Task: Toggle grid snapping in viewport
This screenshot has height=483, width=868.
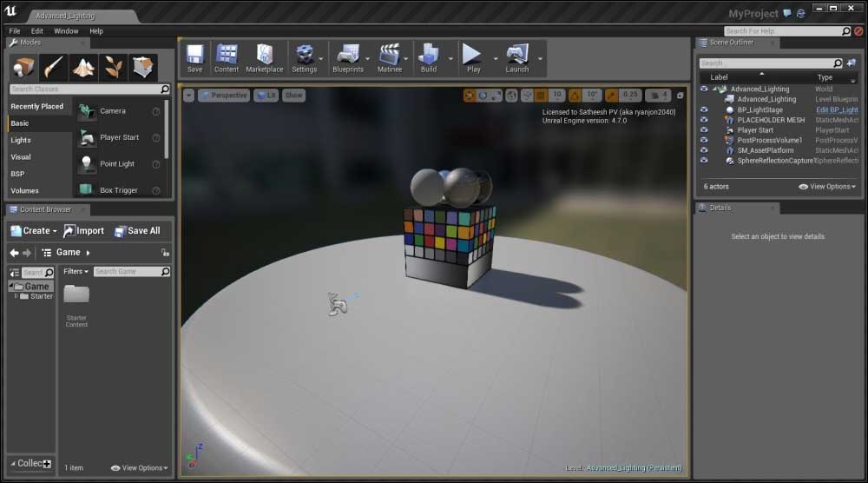Action: [541, 96]
